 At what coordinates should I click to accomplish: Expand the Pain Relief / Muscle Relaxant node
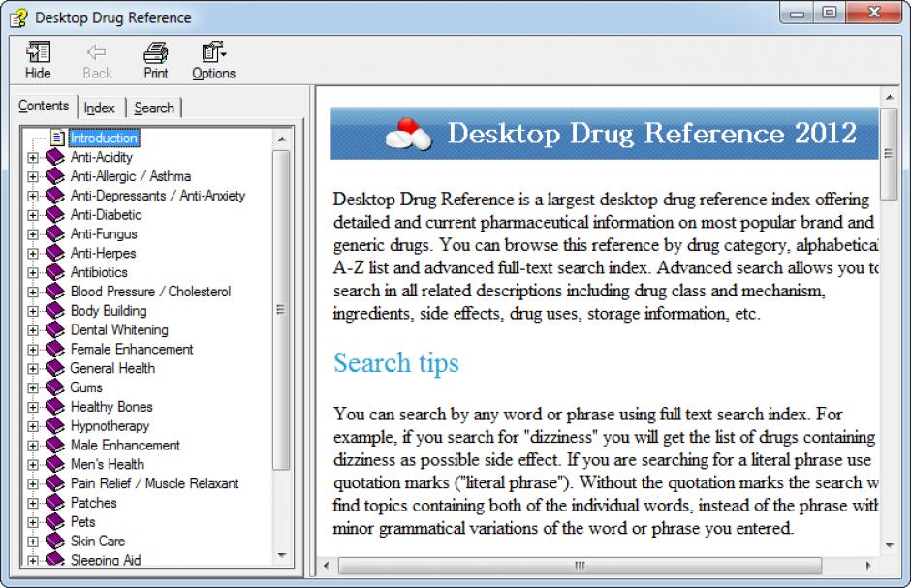click(33, 483)
